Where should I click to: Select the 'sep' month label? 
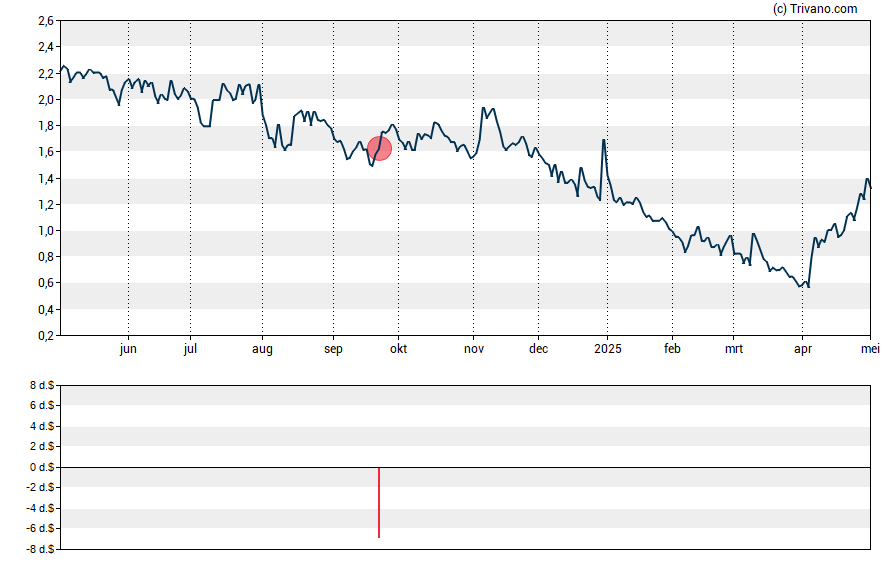(x=333, y=349)
